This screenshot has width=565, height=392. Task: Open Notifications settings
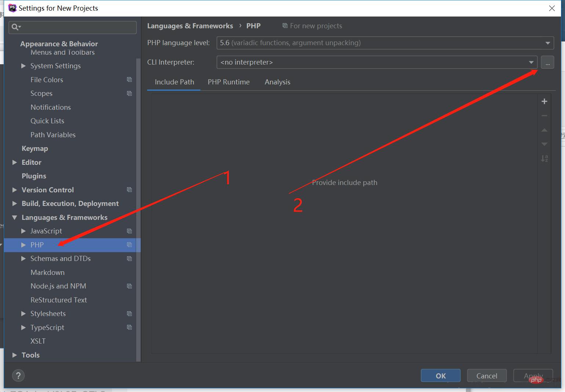[51, 107]
